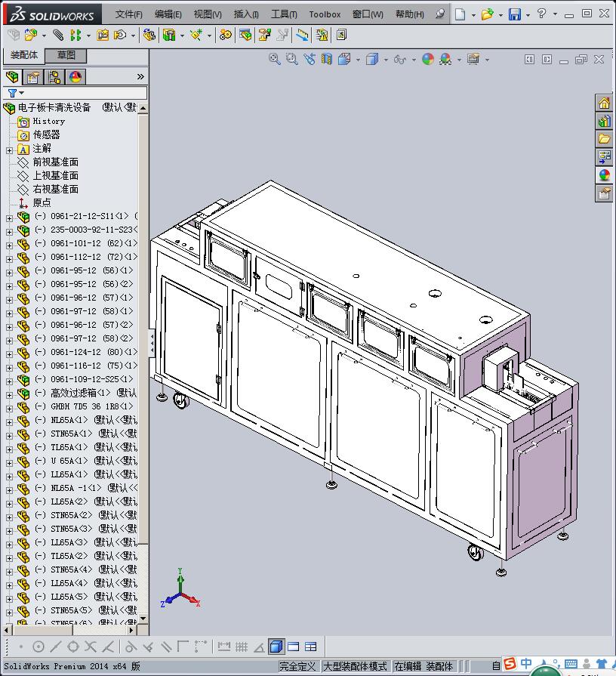
Task: Click the 大型装配体模式 status bar button
Action: point(355,666)
